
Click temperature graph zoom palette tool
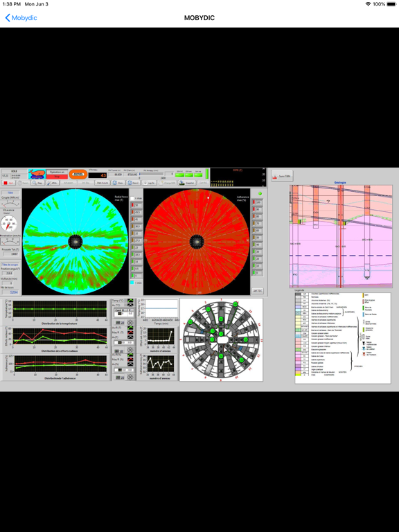[120, 323]
